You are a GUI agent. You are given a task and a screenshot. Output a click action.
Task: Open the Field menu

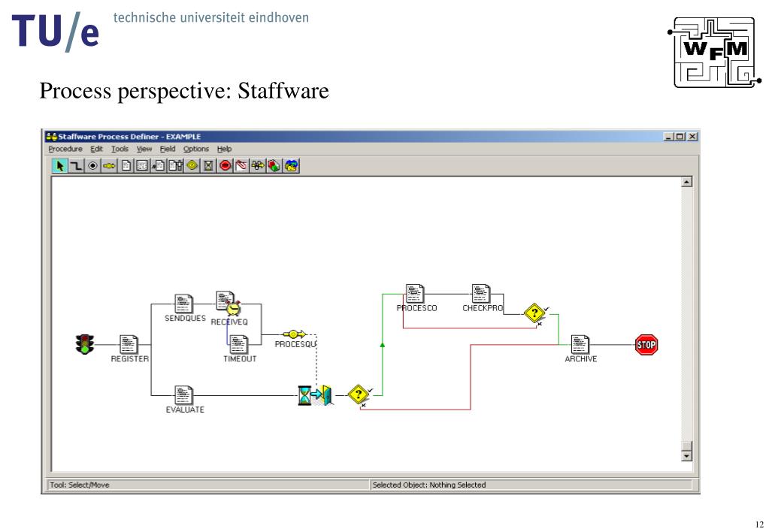[168, 149]
